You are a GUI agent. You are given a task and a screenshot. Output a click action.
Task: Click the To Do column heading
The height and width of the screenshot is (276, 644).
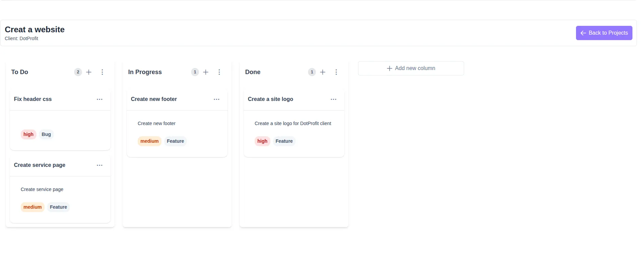[20, 72]
